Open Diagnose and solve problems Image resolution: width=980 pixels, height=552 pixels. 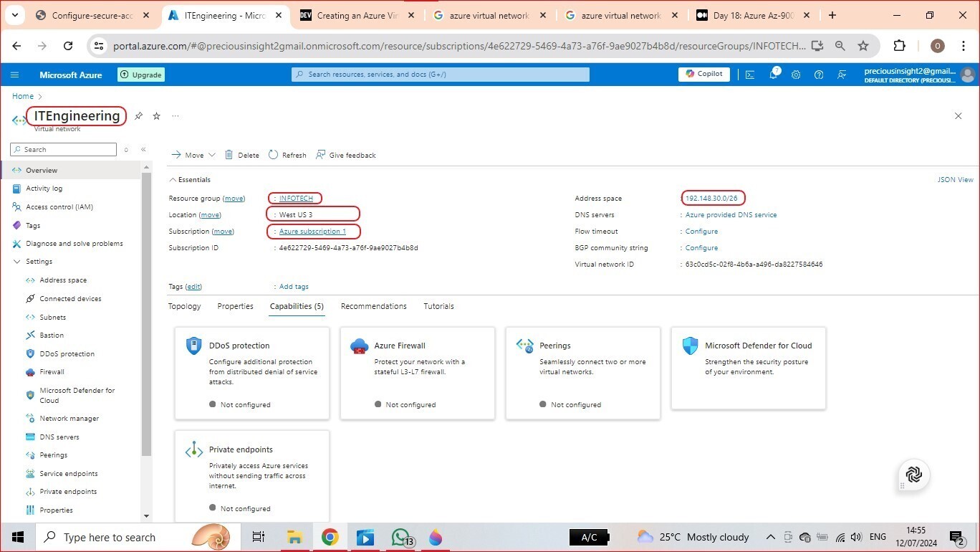[75, 244]
